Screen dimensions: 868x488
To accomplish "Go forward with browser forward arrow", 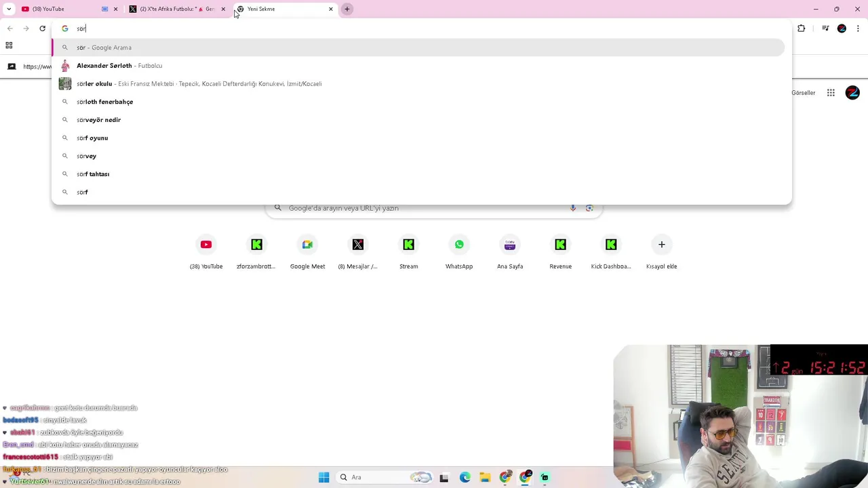I will [x=26, y=28].
